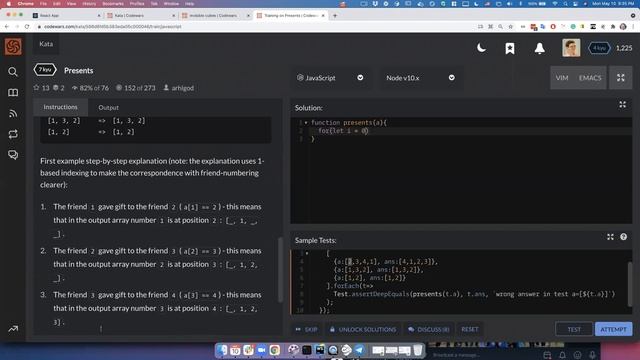Screen dimensions: 640x360
Task: Open Zoom from the dock
Action: point(261,350)
